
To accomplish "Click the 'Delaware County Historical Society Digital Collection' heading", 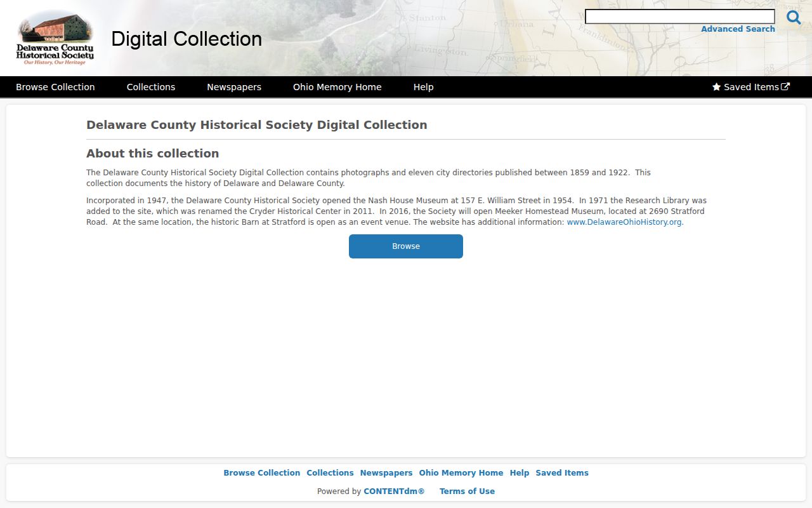I will [x=257, y=125].
